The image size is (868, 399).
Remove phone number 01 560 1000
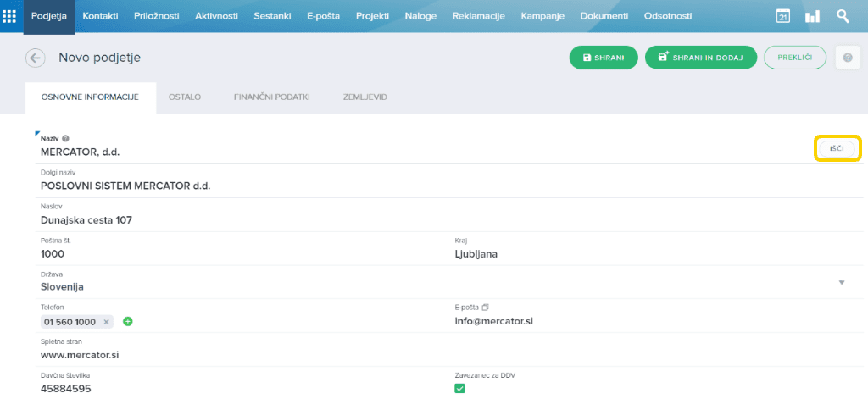pos(106,322)
